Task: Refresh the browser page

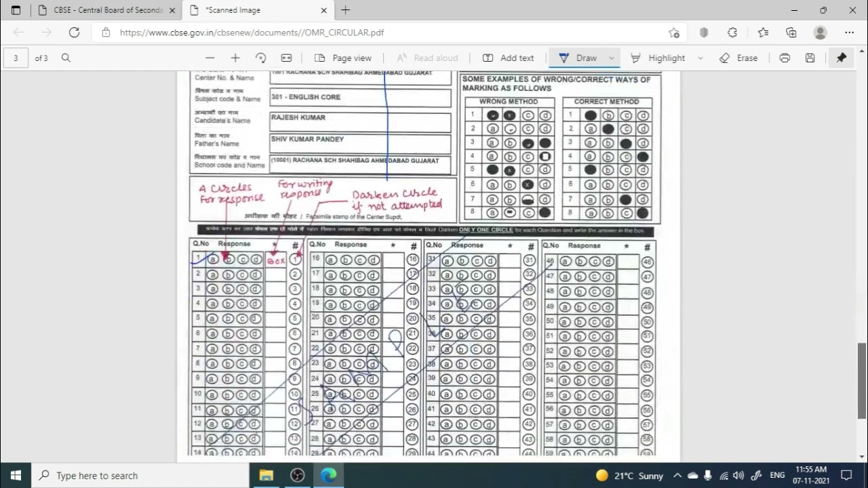Action: point(75,33)
